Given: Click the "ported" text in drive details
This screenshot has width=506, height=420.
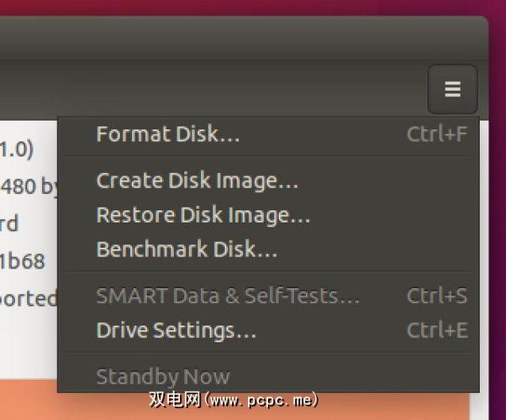Looking at the screenshot, I should tap(27, 298).
